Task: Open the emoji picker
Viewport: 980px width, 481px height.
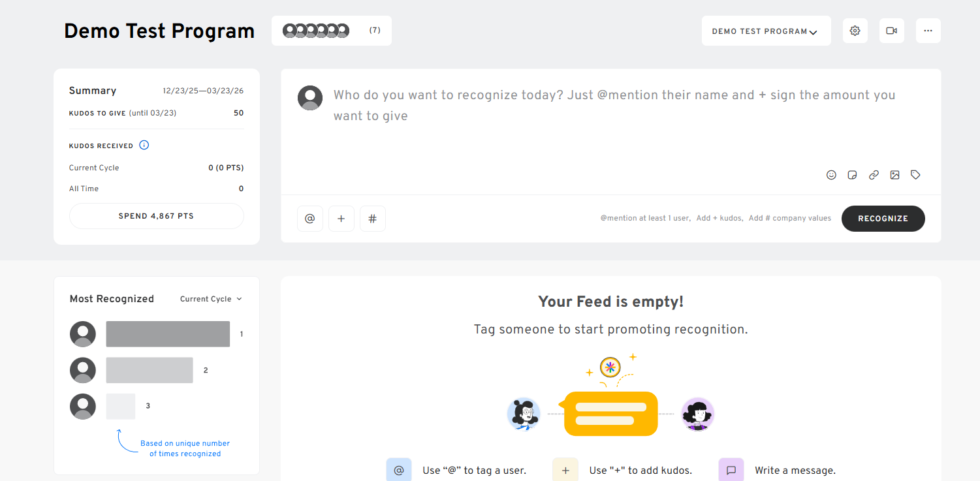Action: tap(831, 175)
